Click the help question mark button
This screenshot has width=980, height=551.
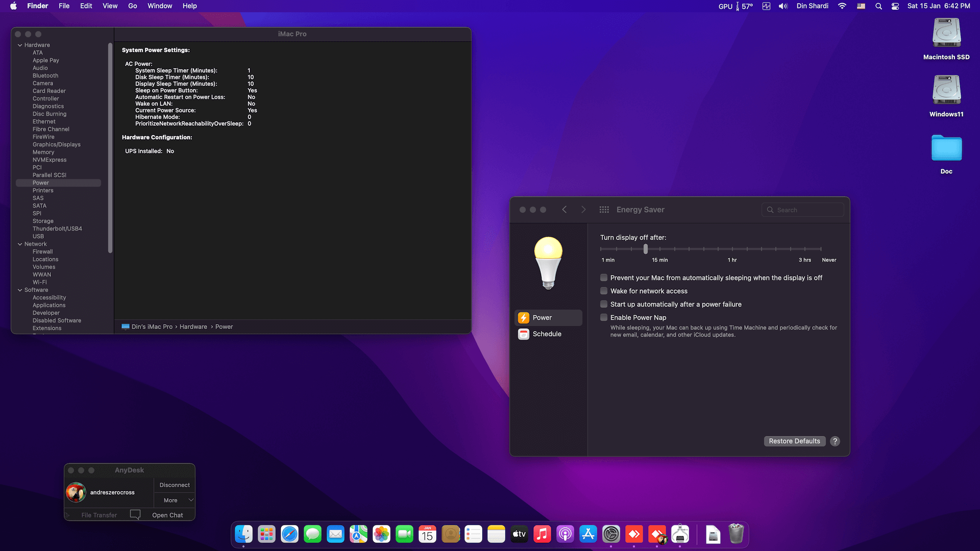pos(835,441)
